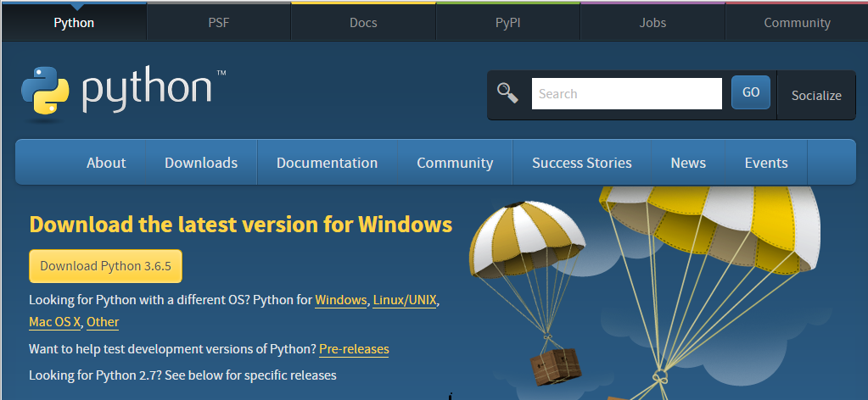868x400 pixels.
Task: Follow the Mac OS X link
Action: tap(55, 322)
